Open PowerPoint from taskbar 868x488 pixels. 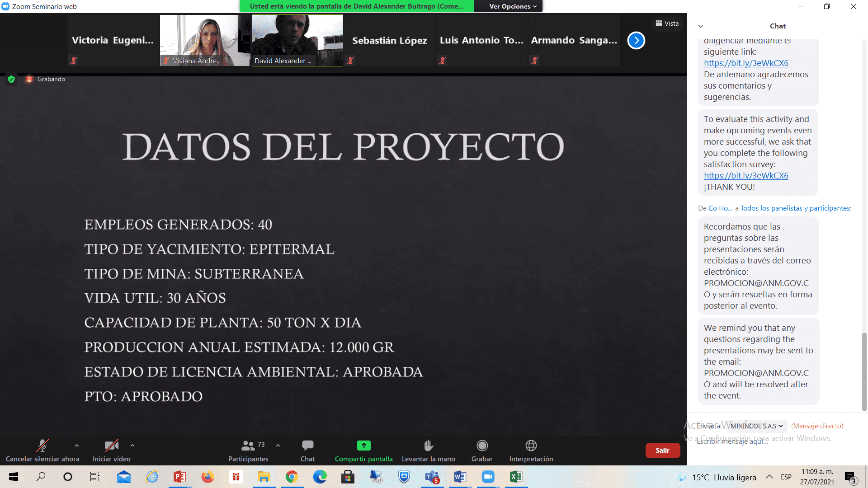coord(179,477)
